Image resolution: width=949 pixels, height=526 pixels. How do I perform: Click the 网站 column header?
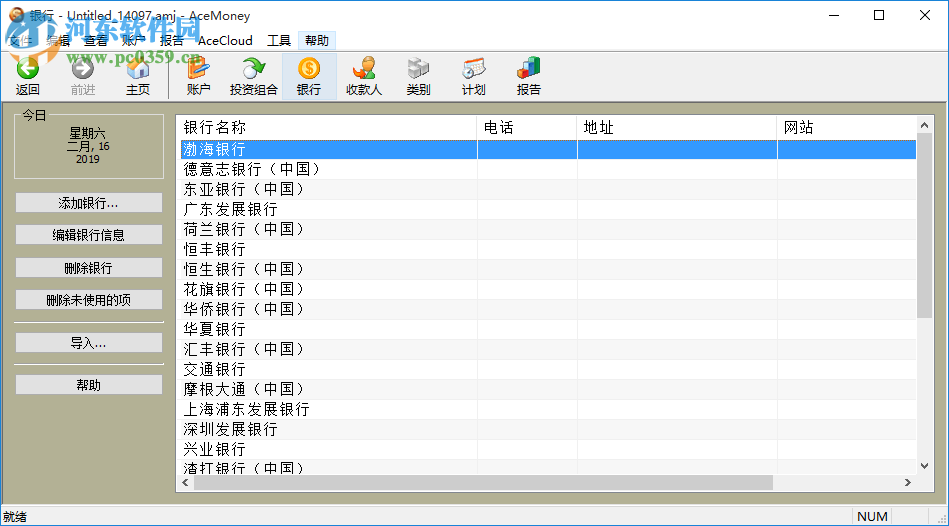pos(847,128)
